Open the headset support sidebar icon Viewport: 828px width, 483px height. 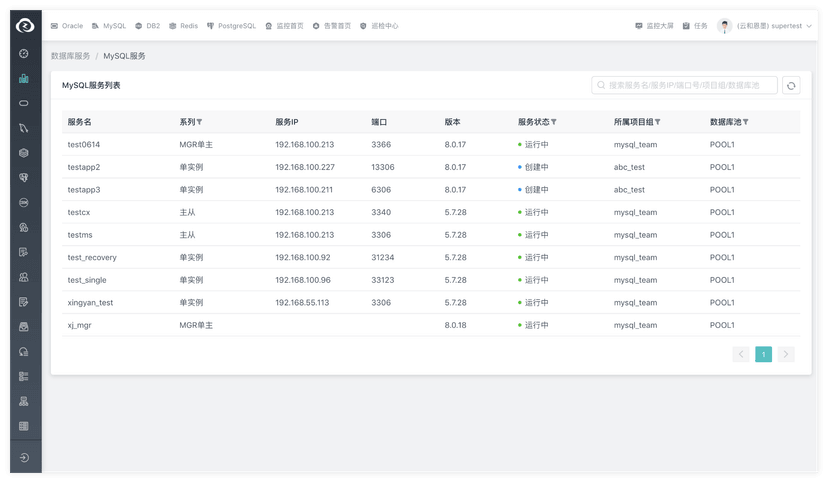pos(24,352)
